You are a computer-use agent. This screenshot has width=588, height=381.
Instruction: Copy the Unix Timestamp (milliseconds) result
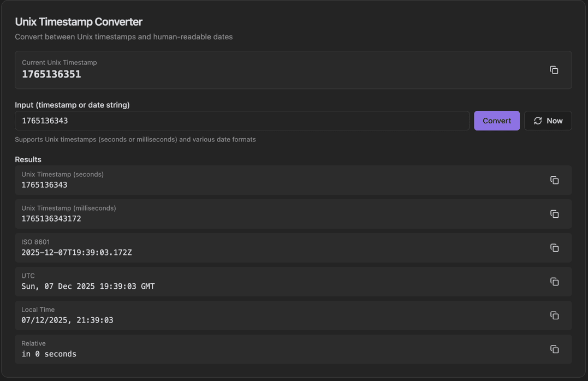554,214
